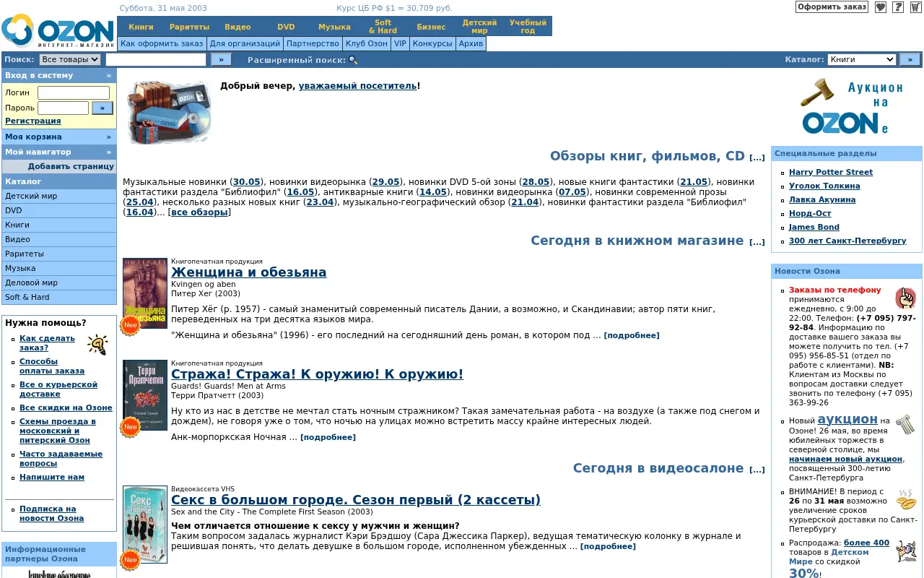Open advanced search via the magnifier icon
The height and width of the screenshot is (578, 924).
(x=353, y=60)
